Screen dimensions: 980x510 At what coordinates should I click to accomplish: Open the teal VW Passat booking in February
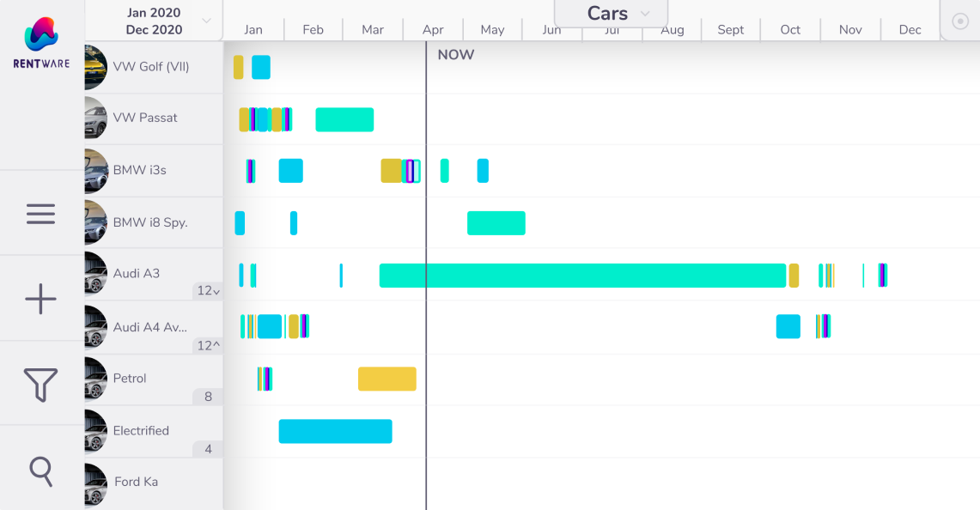pyautogui.click(x=344, y=120)
